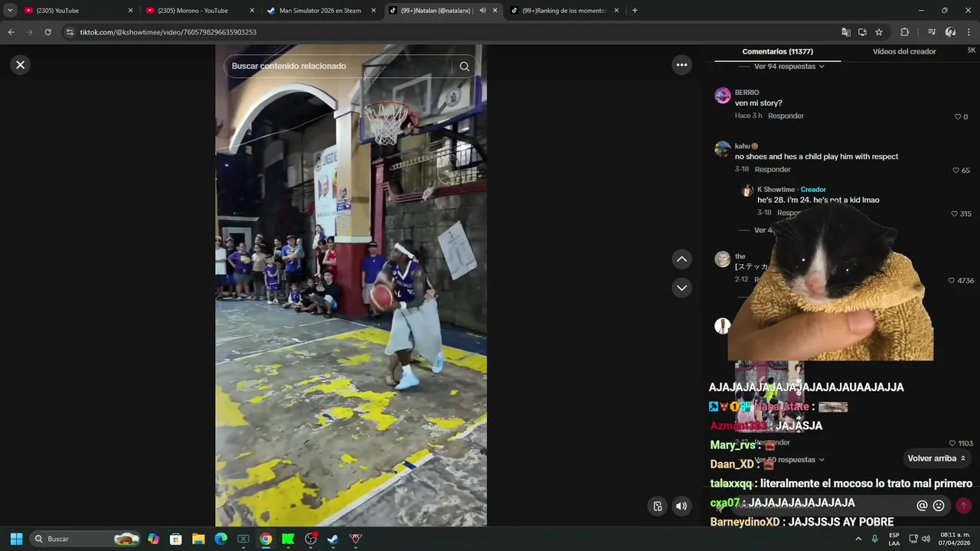
Task: Reload the TikTok page
Action: [47, 32]
